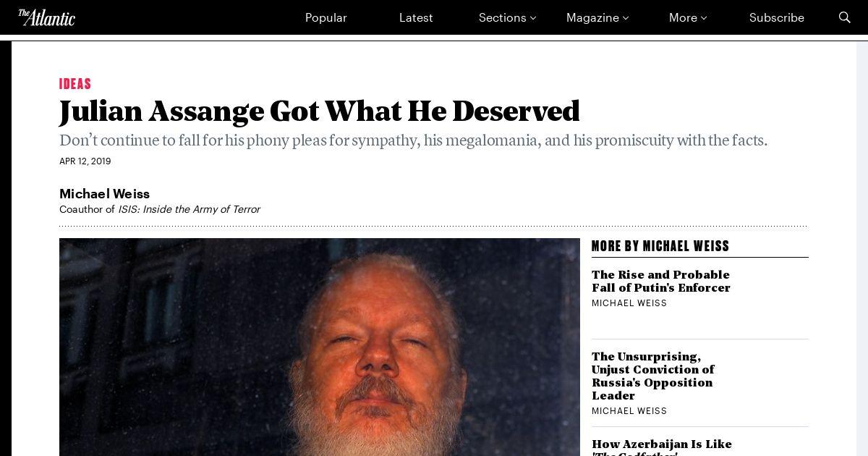Select Subscribe in the top navigation
This screenshot has height=456, width=868.
tap(777, 17)
